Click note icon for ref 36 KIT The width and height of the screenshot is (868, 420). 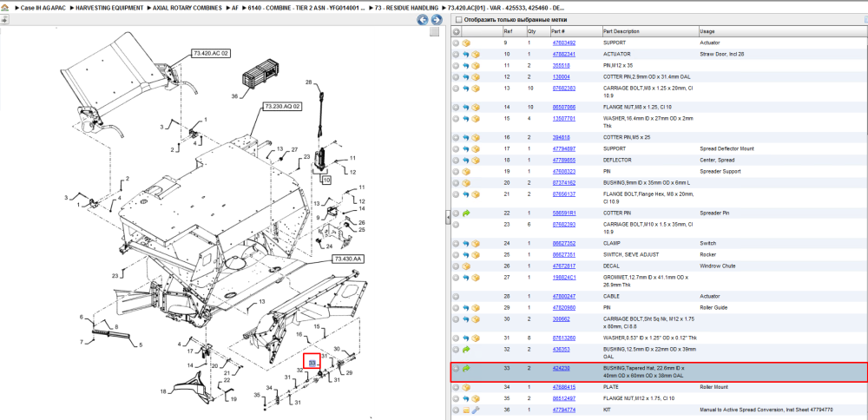pyautogui.click(x=466, y=410)
